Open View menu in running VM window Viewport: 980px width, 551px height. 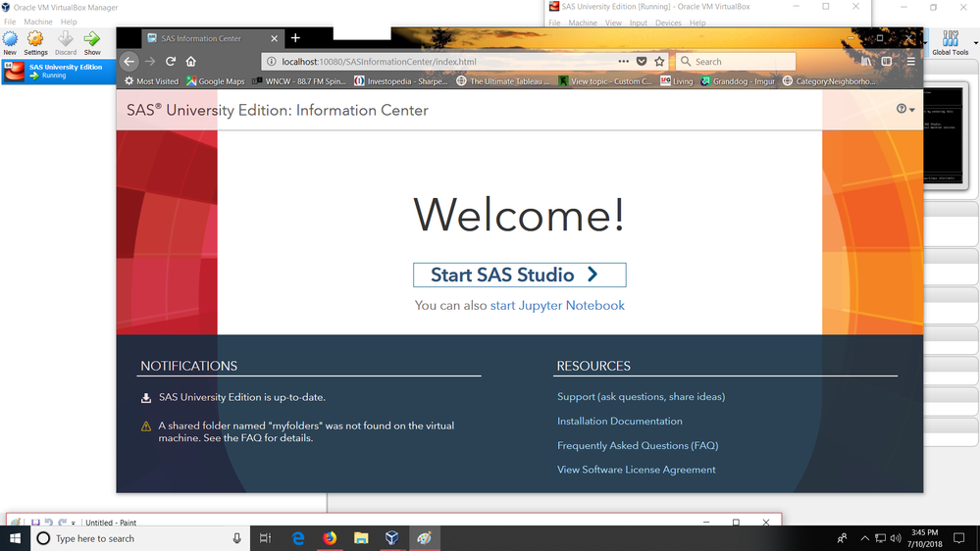(613, 24)
